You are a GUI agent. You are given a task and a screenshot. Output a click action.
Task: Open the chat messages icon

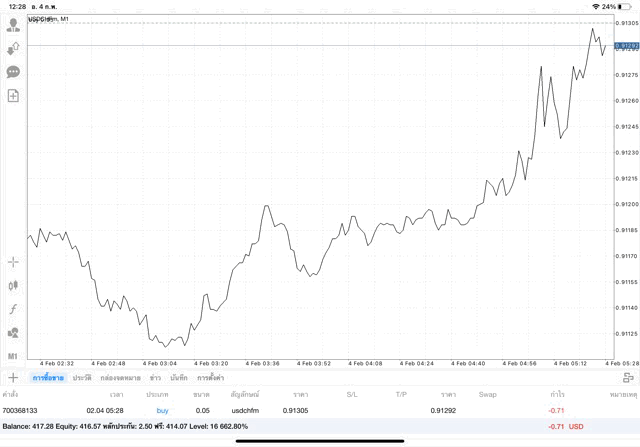[13, 72]
